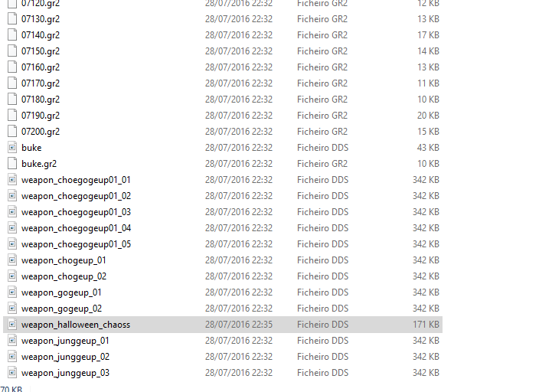Click the 07160.gr2 file icon
This screenshot has height=392, width=552.
tap(12, 67)
